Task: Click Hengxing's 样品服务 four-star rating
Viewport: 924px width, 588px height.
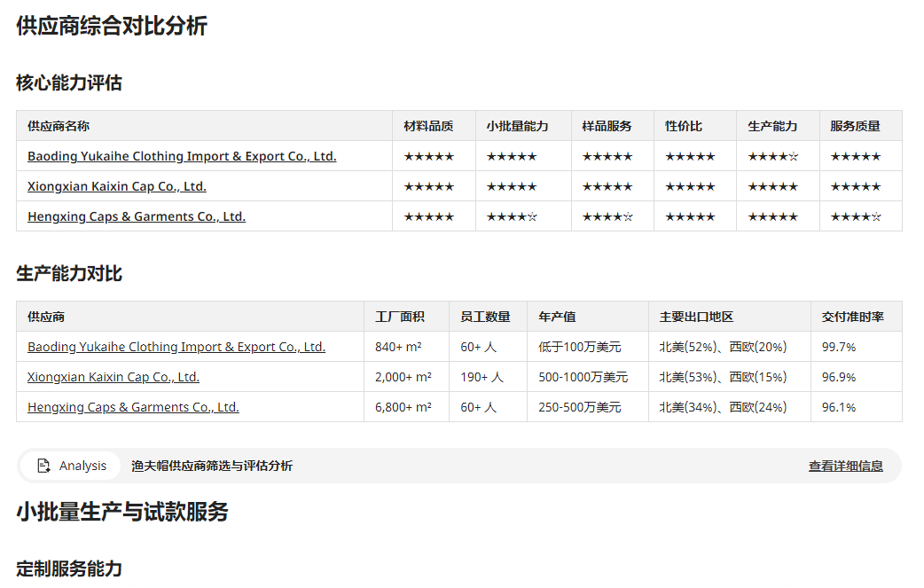Action: (x=607, y=216)
